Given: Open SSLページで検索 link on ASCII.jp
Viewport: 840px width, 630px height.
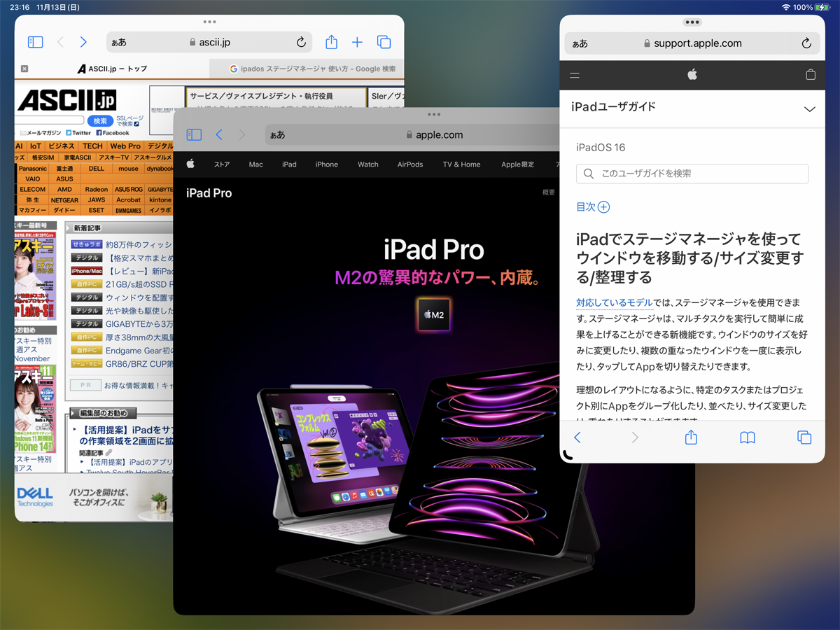Looking at the screenshot, I should coord(130,121).
